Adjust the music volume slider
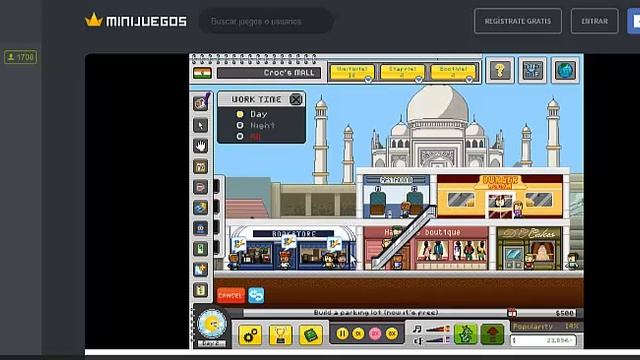This screenshot has width=640, height=360. point(438,329)
